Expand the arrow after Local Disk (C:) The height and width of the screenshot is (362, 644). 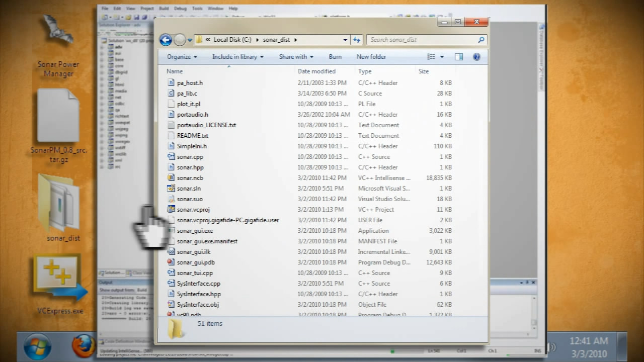(x=257, y=40)
